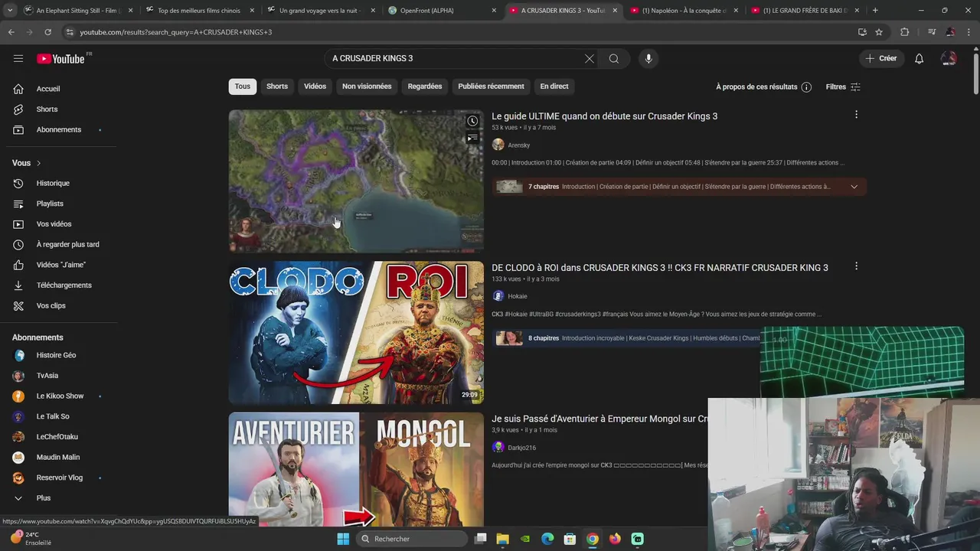The width and height of the screenshot is (980, 551).
Task: Open the Arensky channel link
Action: pyautogui.click(x=518, y=145)
